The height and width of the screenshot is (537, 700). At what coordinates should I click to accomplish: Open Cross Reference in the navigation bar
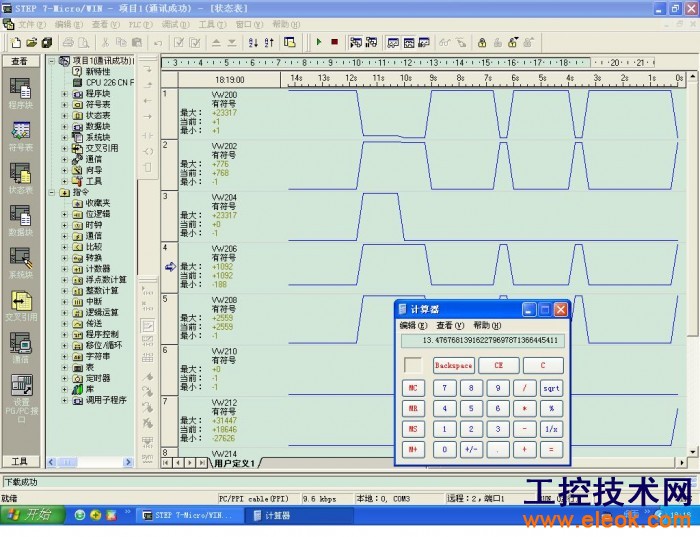pyautogui.click(x=21, y=306)
